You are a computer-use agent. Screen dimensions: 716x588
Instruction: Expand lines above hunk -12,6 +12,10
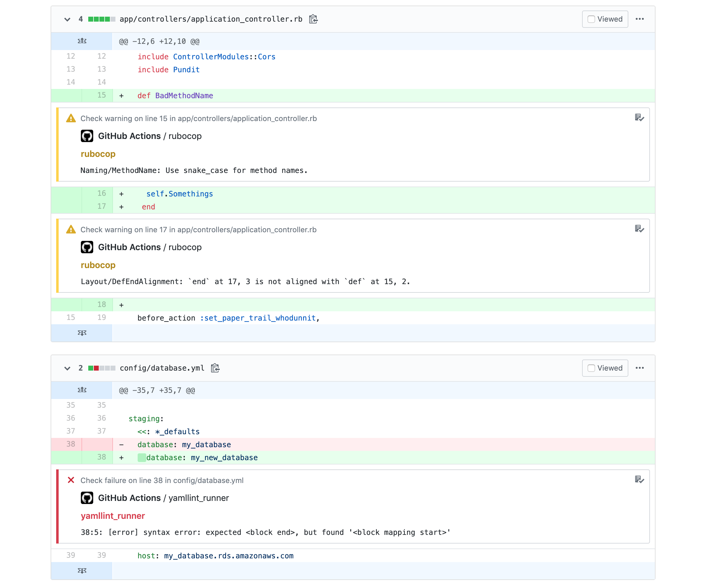(82, 41)
